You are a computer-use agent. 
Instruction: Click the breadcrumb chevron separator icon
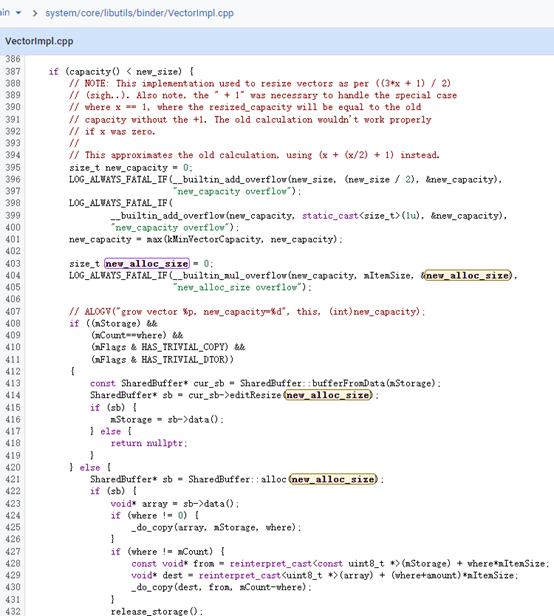tap(35, 13)
